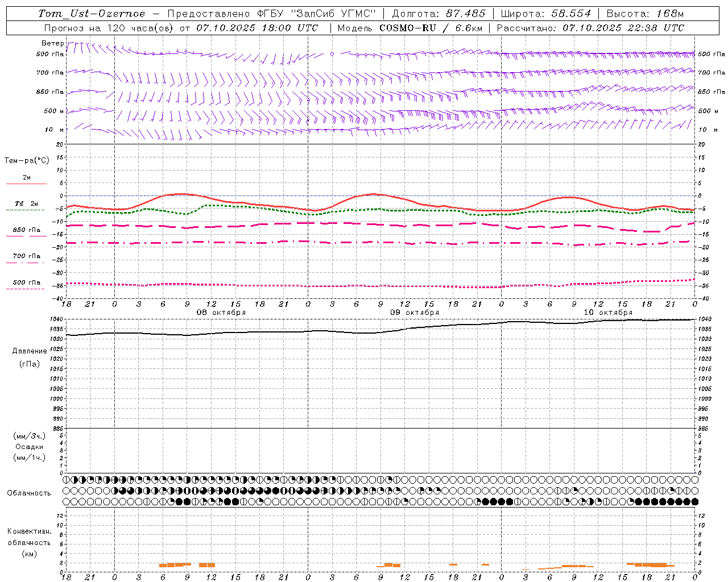Click the pink dotted sample under 500 гПа legend
Screen dimensions: 728x582
point(26,289)
